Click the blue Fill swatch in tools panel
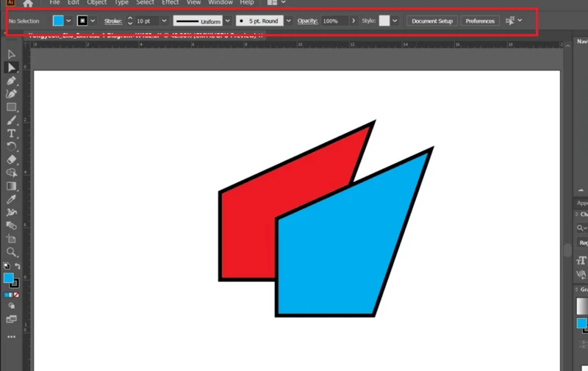Viewport: 588px width, 371px height. coord(8,278)
